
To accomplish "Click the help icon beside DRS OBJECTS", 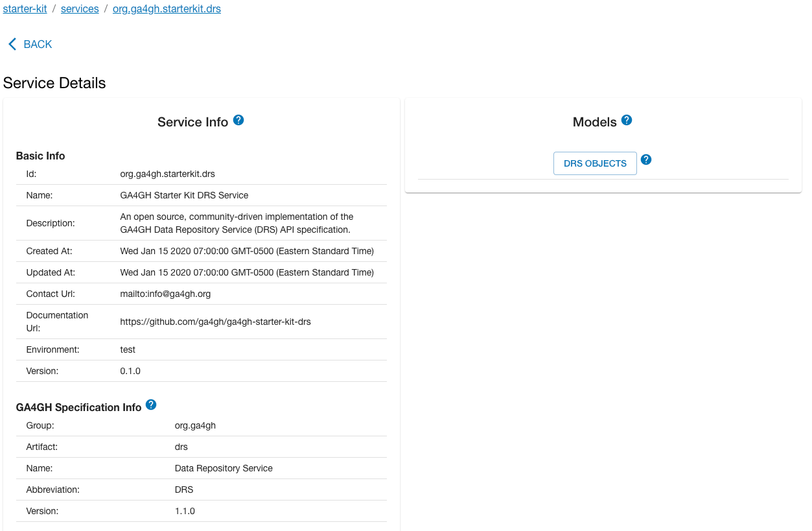I will [x=645, y=159].
